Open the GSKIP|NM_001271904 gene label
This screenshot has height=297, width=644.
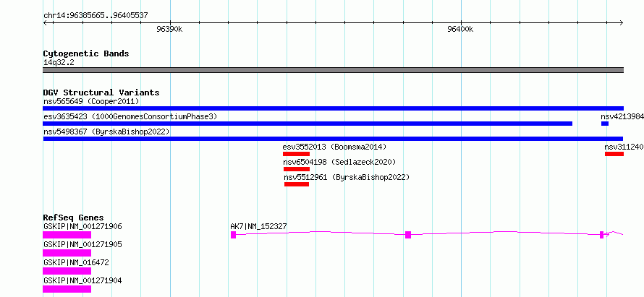point(82,281)
